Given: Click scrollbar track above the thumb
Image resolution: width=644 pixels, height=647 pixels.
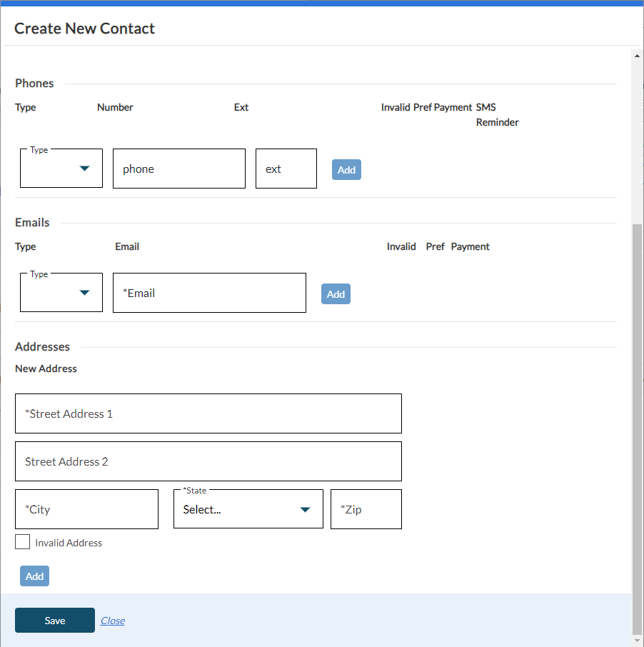Looking at the screenshot, I should (x=638, y=143).
